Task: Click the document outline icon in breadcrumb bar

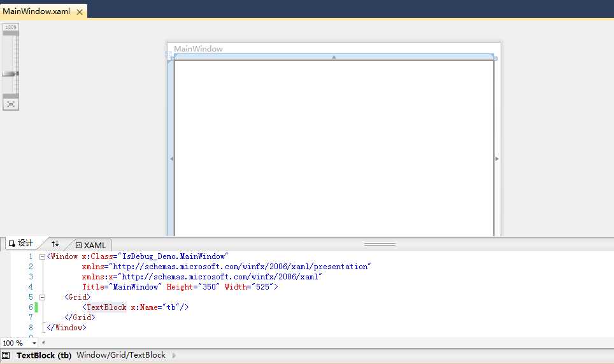Action: 6,355
